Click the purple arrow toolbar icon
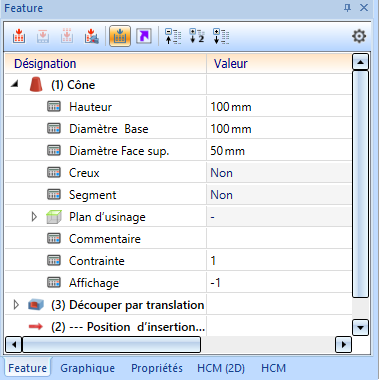The height and width of the screenshot is (380, 379). pyautogui.click(x=144, y=36)
